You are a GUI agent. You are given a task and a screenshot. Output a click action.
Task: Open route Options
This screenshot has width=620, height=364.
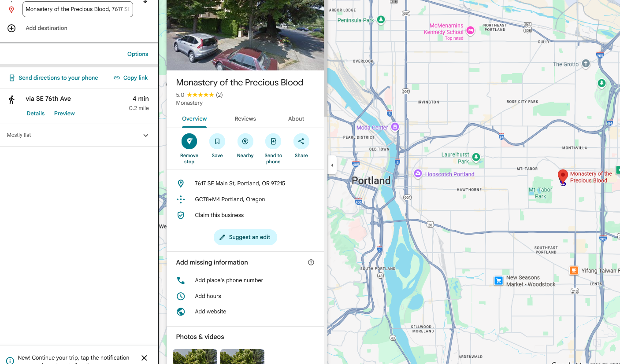(138, 54)
